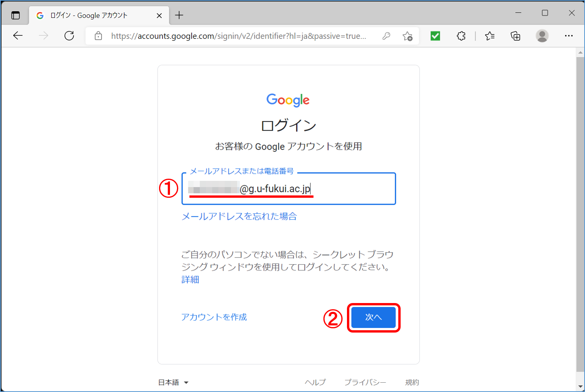585x392 pixels.
Task: Click the email or phone input field
Action: [x=289, y=188]
